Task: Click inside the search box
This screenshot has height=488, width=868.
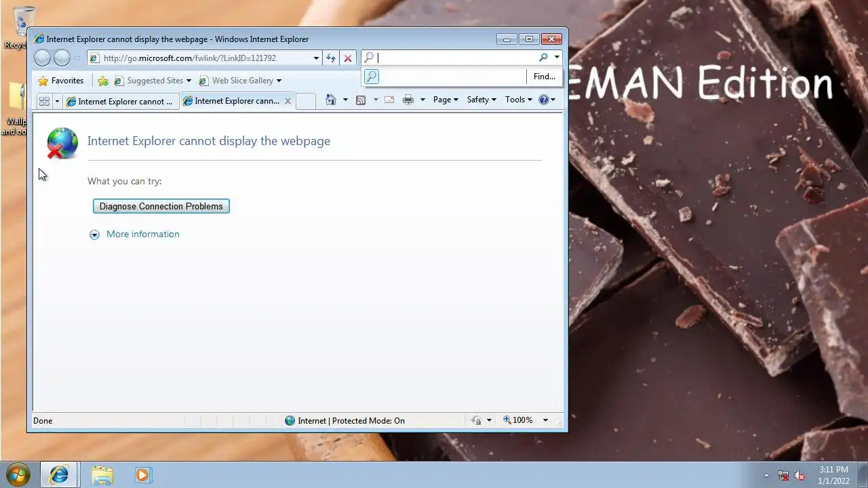Action: [456, 58]
